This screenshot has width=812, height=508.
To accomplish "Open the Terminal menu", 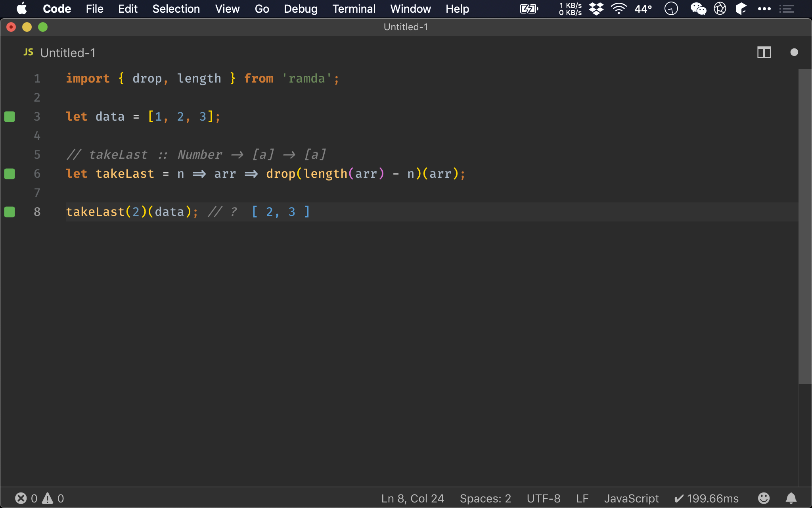I will 353,9.
